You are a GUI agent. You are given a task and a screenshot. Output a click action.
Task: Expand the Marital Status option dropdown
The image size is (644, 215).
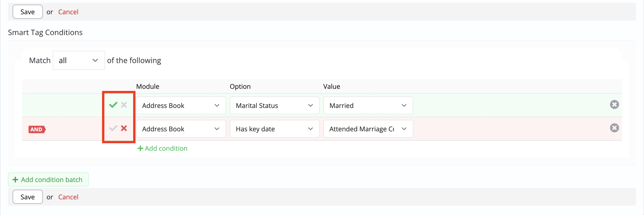click(x=274, y=106)
